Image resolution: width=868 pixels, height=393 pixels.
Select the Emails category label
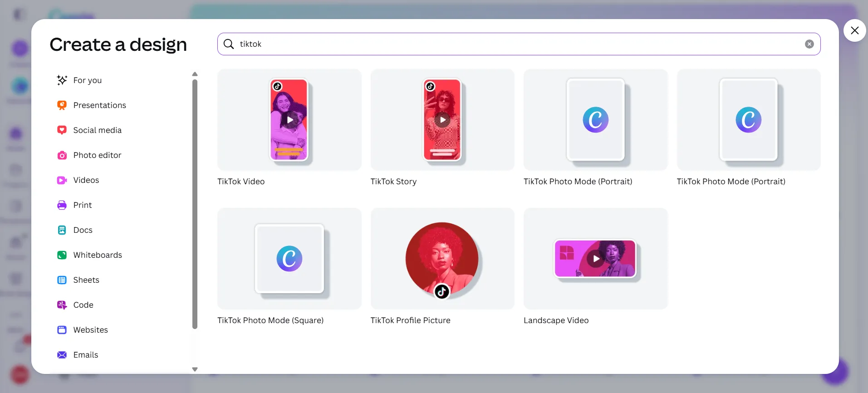click(86, 355)
